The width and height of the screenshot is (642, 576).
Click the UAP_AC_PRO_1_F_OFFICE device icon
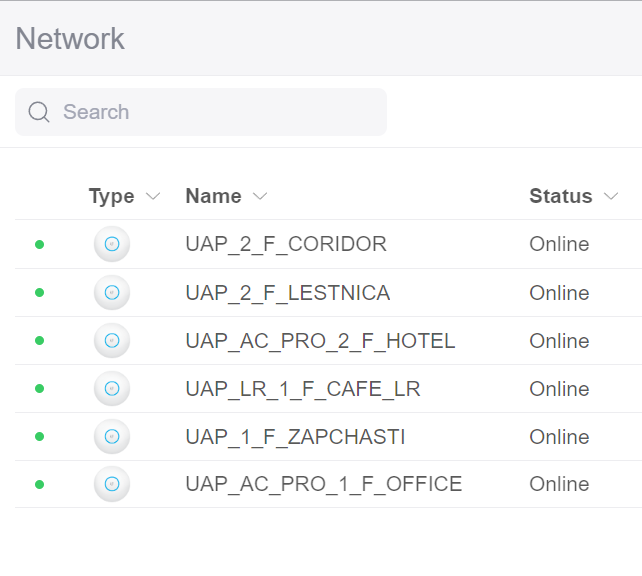coord(112,484)
